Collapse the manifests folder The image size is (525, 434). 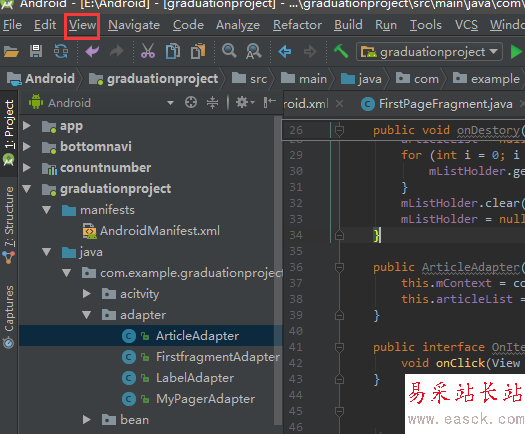pyautogui.click(x=47, y=210)
